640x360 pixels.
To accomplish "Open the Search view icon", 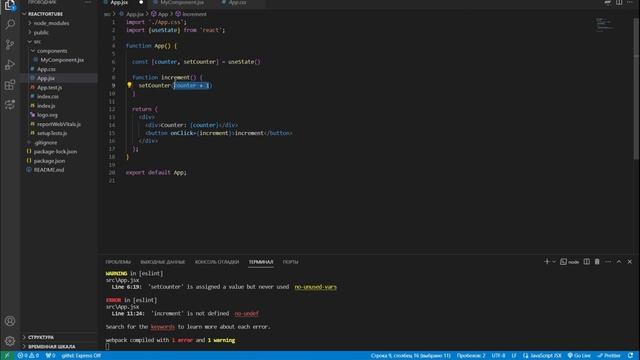I will pyautogui.click(x=10, y=24).
